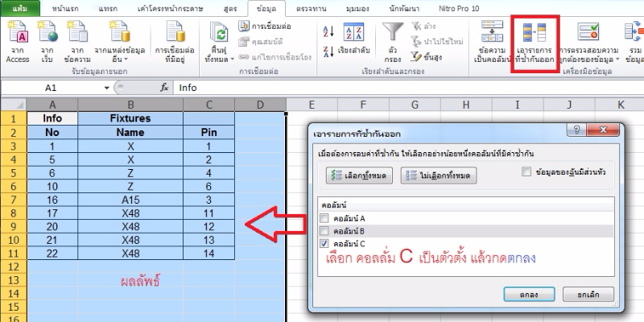This screenshot has height=322, width=644.
Task: Click Cancel (ยกเลิก) in dialog
Action: coord(588,295)
